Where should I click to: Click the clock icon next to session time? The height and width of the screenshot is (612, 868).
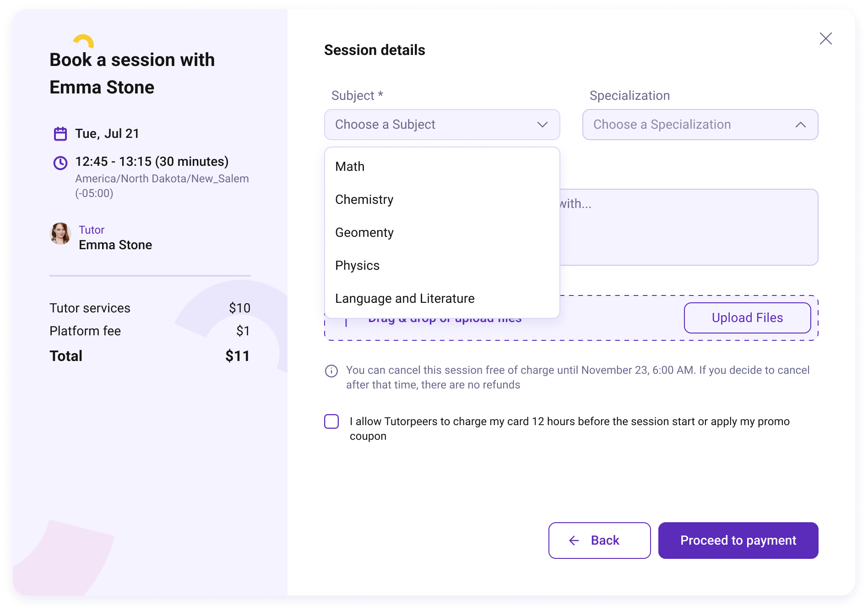click(x=60, y=163)
